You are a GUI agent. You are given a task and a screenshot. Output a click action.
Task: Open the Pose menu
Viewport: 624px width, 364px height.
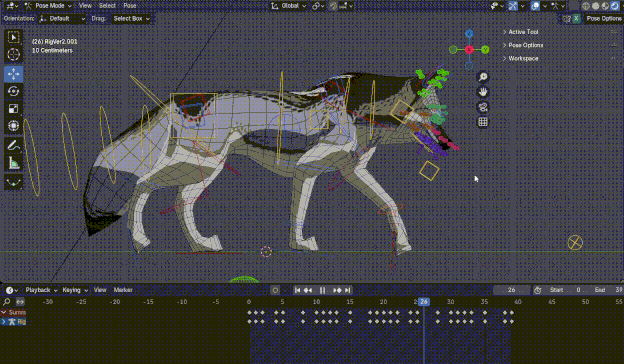point(130,6)
